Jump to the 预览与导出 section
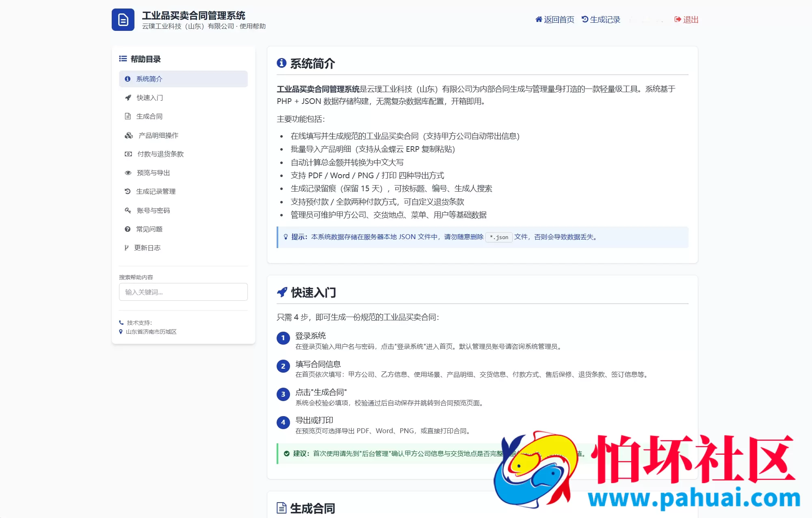This screenshot has width=812, height=518. pyautogui.click(x=183, y=173)
